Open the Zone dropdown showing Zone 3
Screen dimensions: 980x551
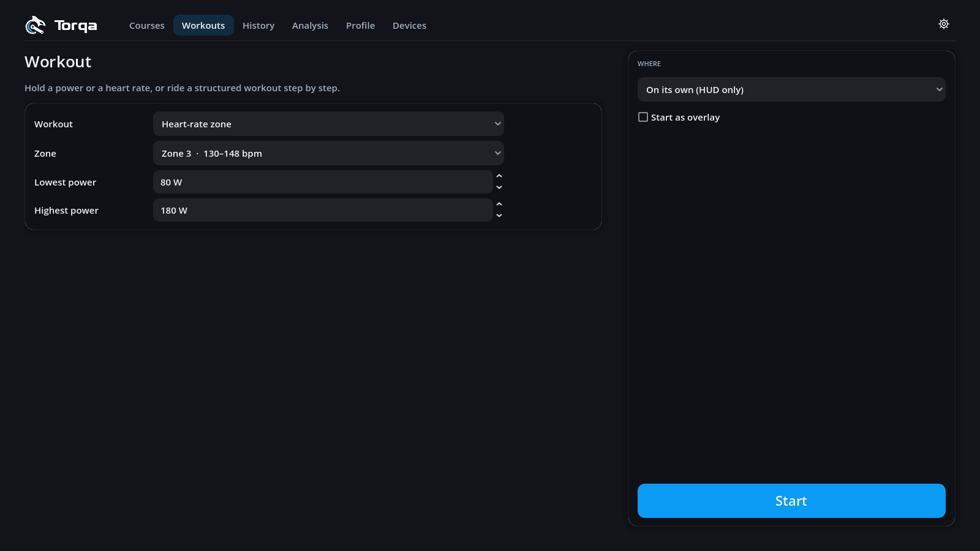click(328, 153)
